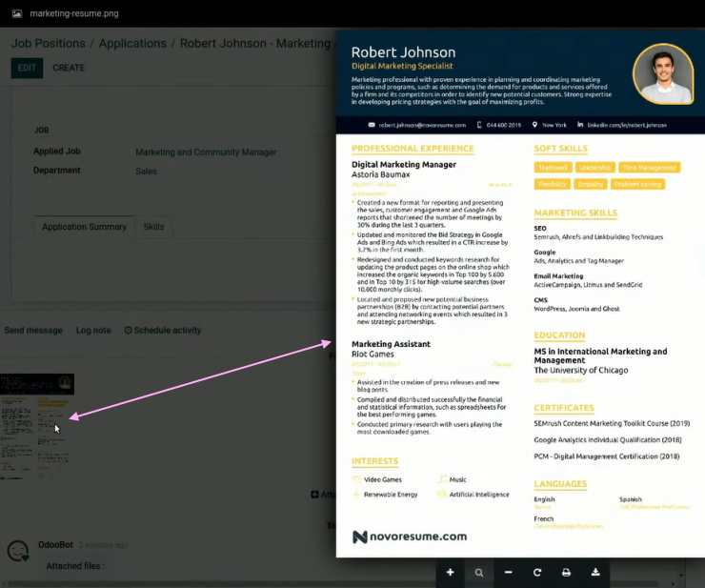This screenshot has width=705, height=588.
Task: Click the OdooBot author name
Action: [x=55, y=545]
